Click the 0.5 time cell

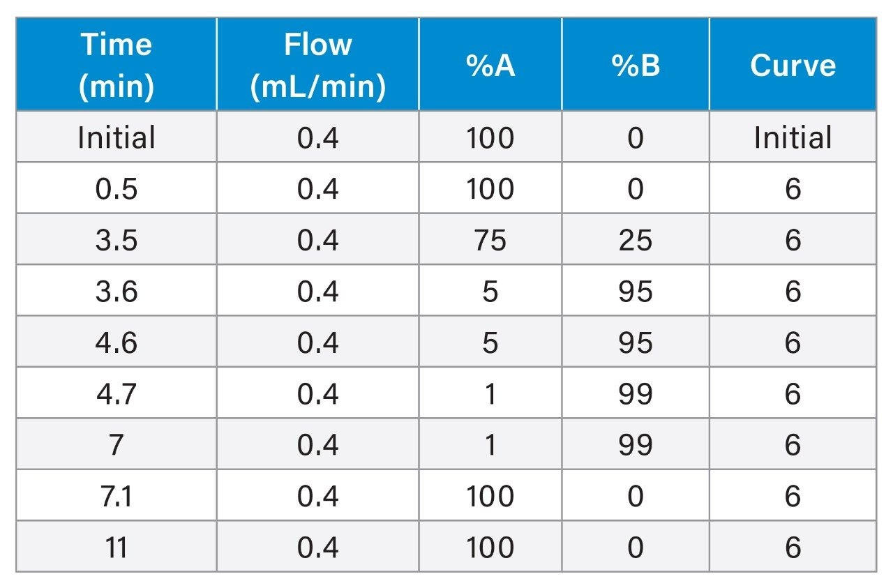pos(116,189)
